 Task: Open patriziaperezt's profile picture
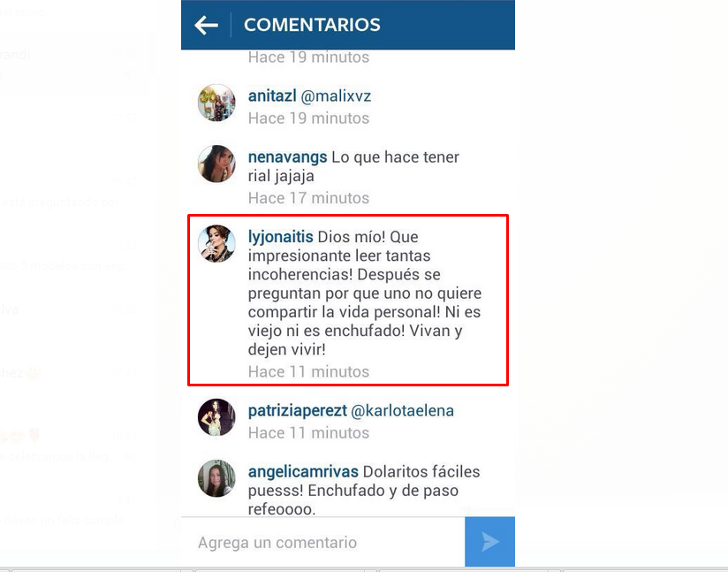coord(216,416)
